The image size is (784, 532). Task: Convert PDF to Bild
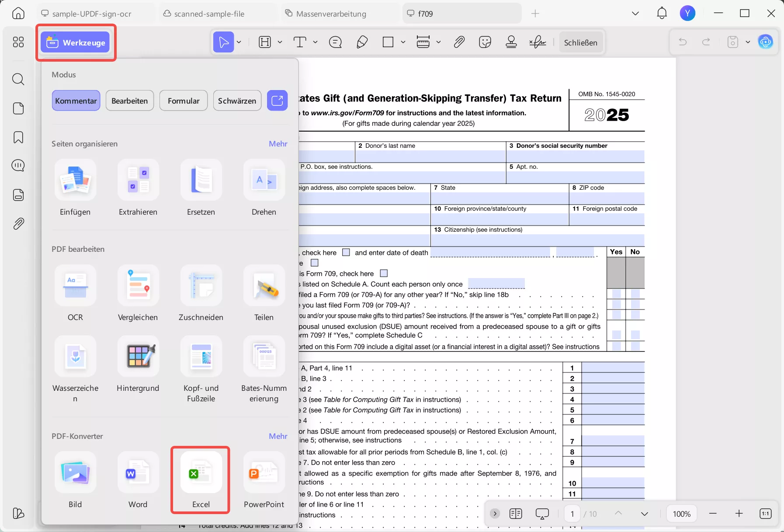pos(75,480)
